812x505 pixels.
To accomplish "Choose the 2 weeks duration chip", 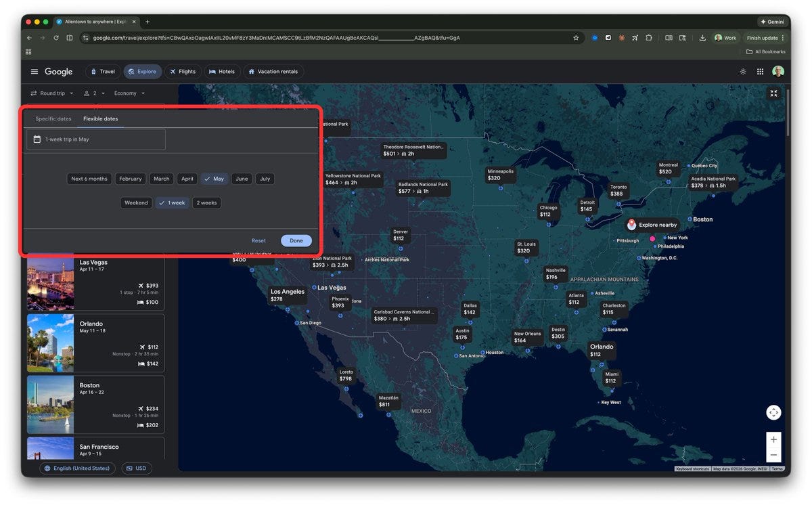I will click(x=206, y=202).
